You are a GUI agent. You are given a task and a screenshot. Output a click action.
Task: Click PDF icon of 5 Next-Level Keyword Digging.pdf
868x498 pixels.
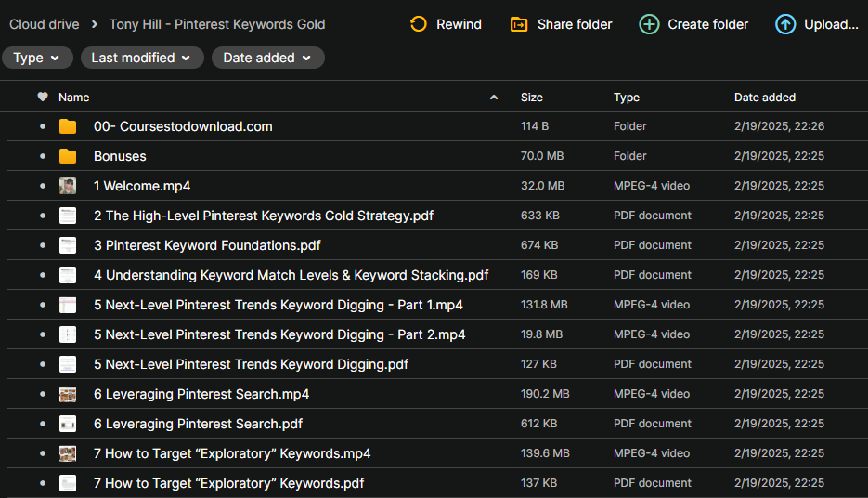click(68, 364)
